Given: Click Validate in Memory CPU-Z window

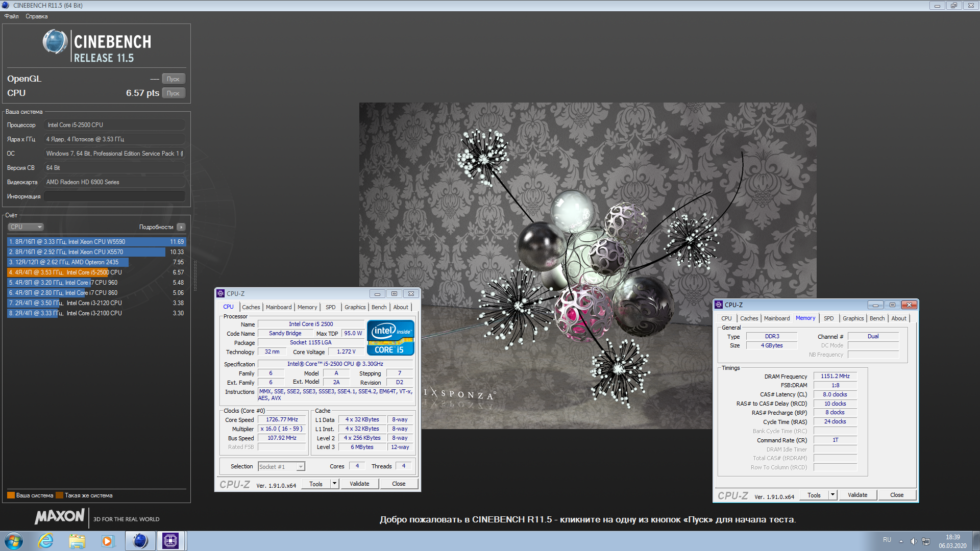Looking at the screenshot, I should pyautogui.click(x=857, y=495).
